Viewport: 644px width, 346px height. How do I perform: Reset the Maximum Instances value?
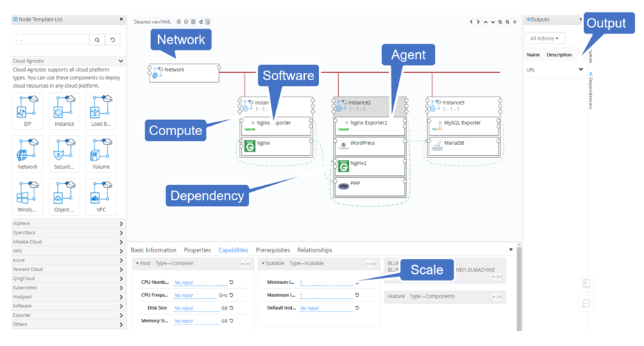tap(357, 295)
